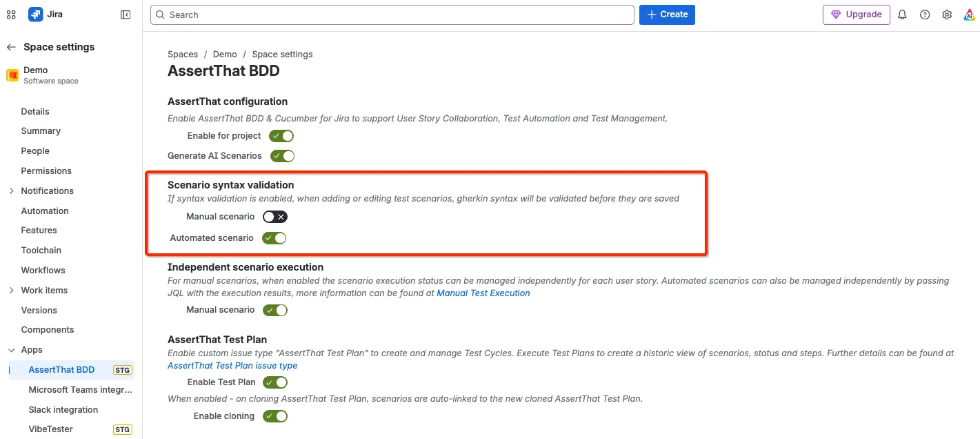The width and height of the screenshot is (980, 439).
Task: Collapse the Apps section chevron
Action: click(11, 350)
